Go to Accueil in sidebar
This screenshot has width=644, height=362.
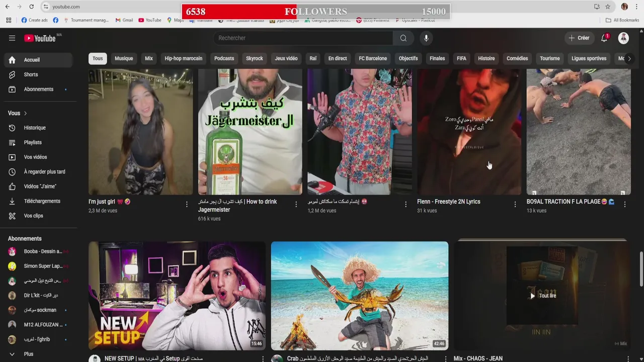(x=38, y=60)
